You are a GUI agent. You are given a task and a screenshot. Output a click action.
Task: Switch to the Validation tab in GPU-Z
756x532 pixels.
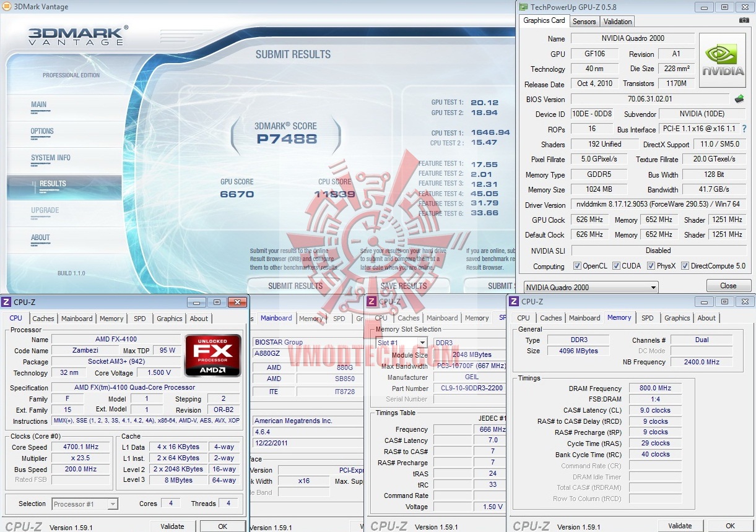tap(617, 22)
